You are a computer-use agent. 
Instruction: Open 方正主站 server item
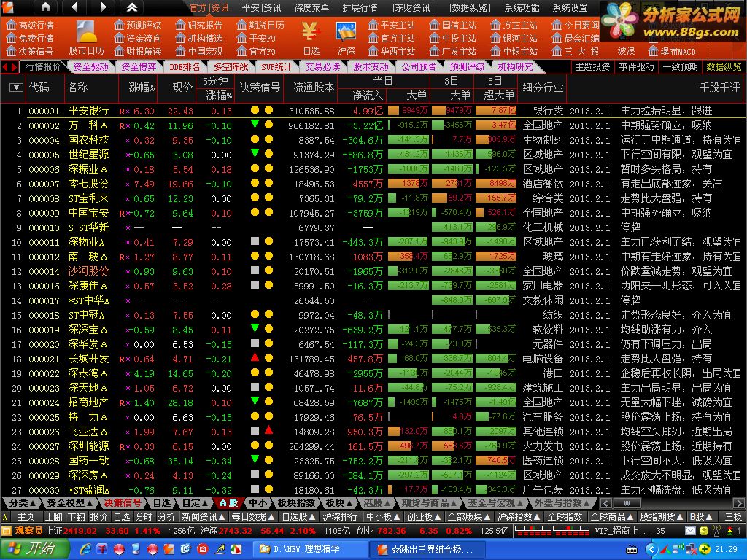click(x=514, y=25)
